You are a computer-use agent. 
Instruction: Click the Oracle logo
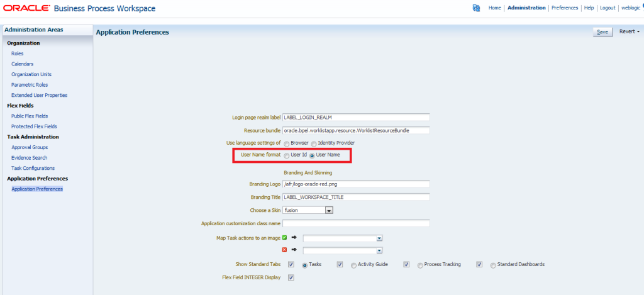point(26,8)
